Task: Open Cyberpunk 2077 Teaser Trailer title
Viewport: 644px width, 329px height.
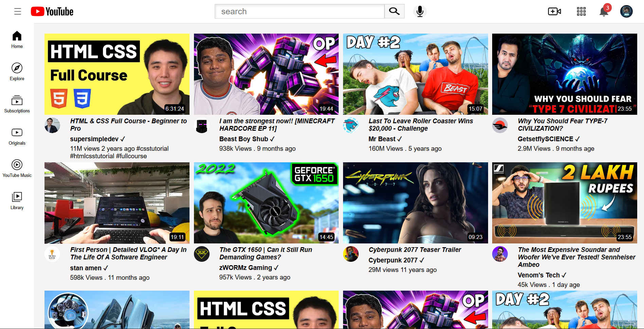Action: tap(415, 250)
